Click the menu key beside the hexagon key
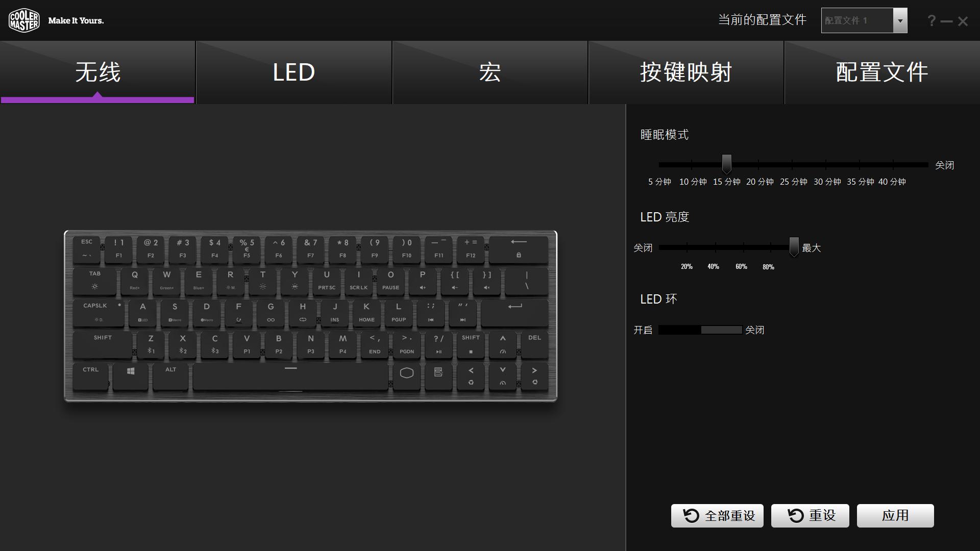The image size is (980, 551). click(438, 375)
